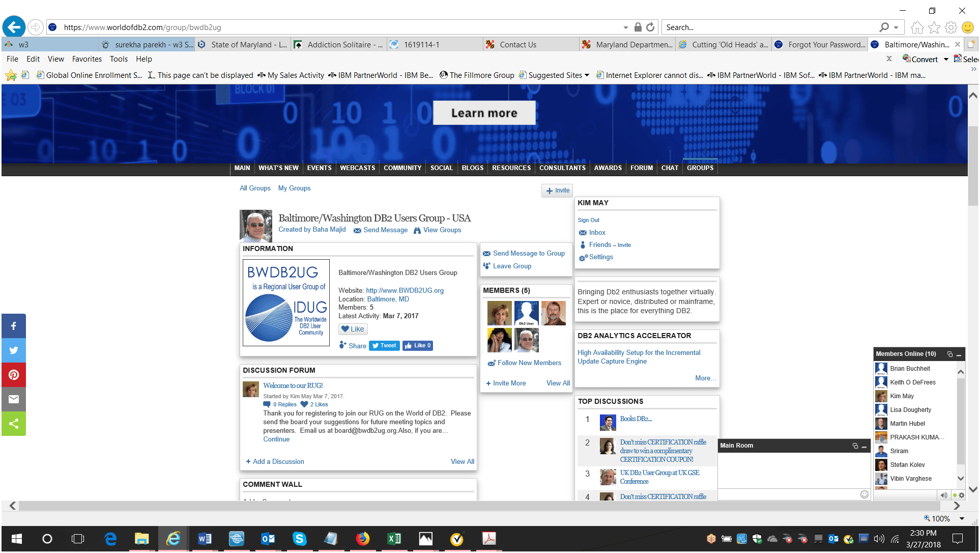Open Adobe Acrobat from the taskbar

coord(489,539)
